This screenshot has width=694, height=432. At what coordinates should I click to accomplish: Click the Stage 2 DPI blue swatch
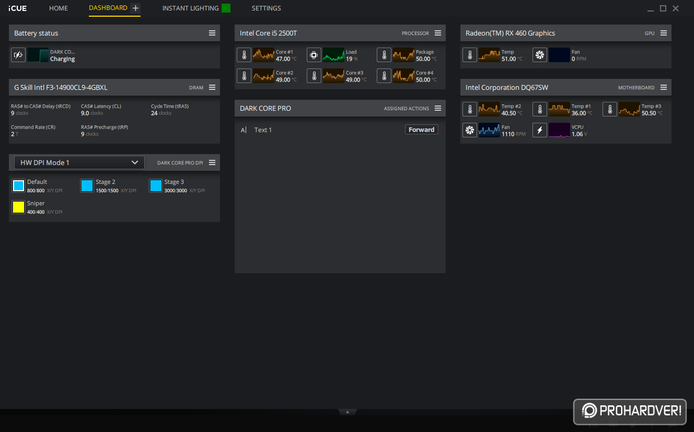tap(87, 186)
